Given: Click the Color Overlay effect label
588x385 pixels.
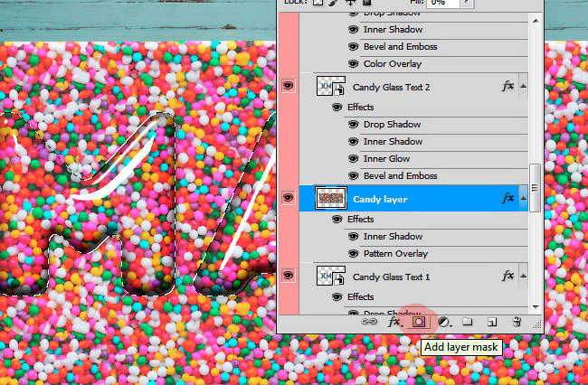Looking at the screenshot, I should tap(393, 64).
